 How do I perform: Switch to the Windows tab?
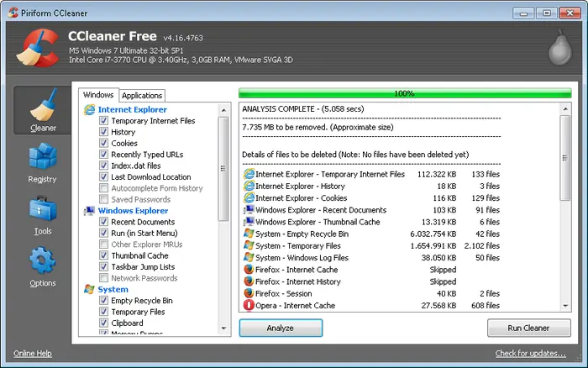click(98, 95)
